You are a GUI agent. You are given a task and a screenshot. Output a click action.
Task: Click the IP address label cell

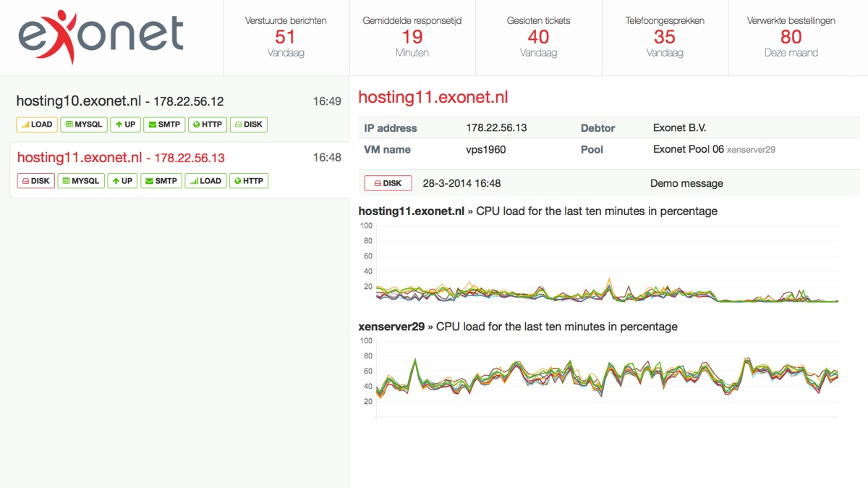coord(391,128)
